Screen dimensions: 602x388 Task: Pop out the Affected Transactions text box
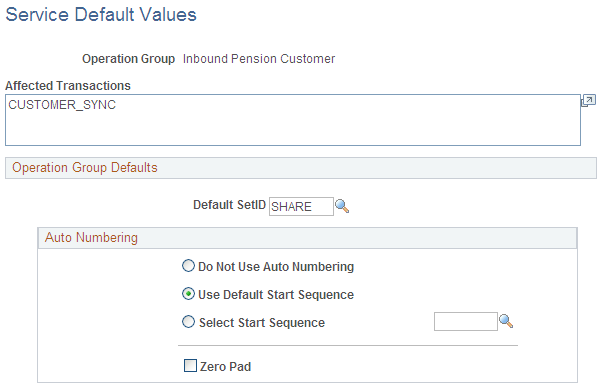coord(588,101)
